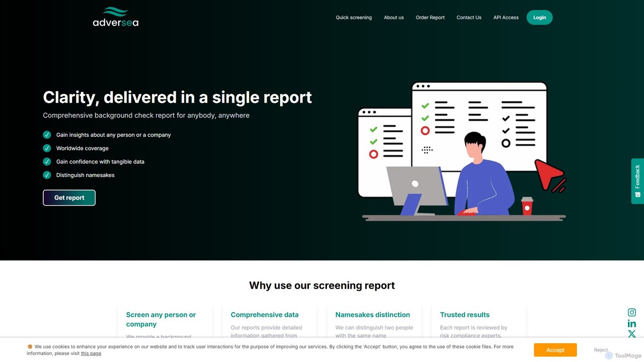Click the checkmark icon beside Worldwide coverage

tap(47, 148)
